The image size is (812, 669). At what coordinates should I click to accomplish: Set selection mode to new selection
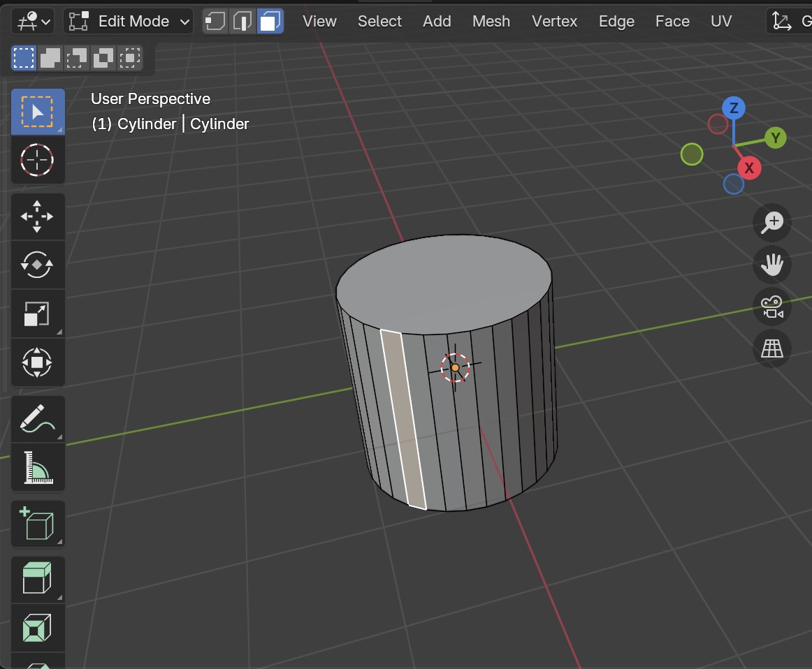[x=24, y=57]
